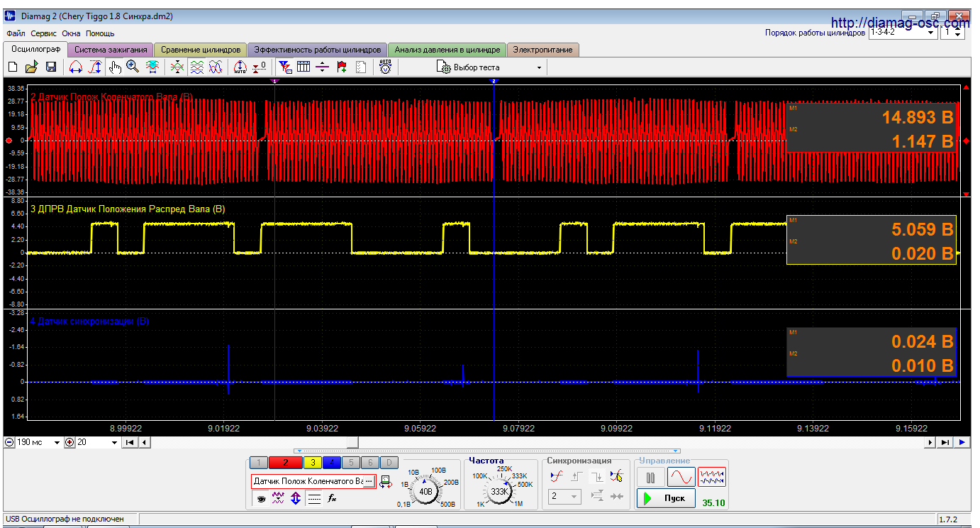The width and height of the screenshot is (980, 528).
Task: Open the Выбор теста dropdown
Action: (x=490, y=67)
